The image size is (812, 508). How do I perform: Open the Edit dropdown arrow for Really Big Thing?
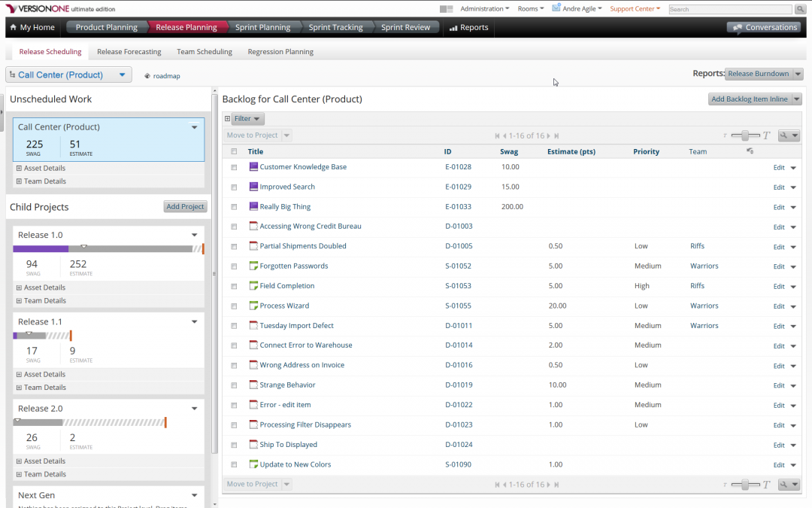[x=793, y=208]
